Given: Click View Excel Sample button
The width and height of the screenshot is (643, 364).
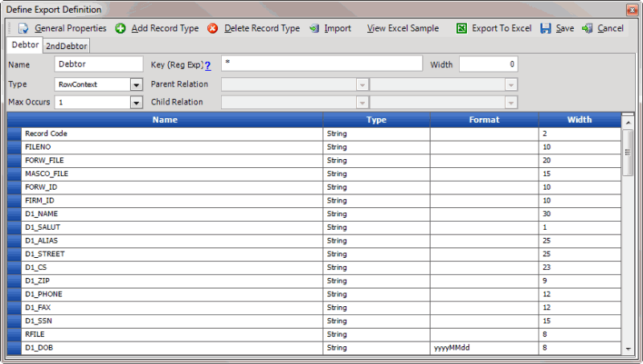Looking at the screenshot, I should pyautogui.click(x=403, y=28).
